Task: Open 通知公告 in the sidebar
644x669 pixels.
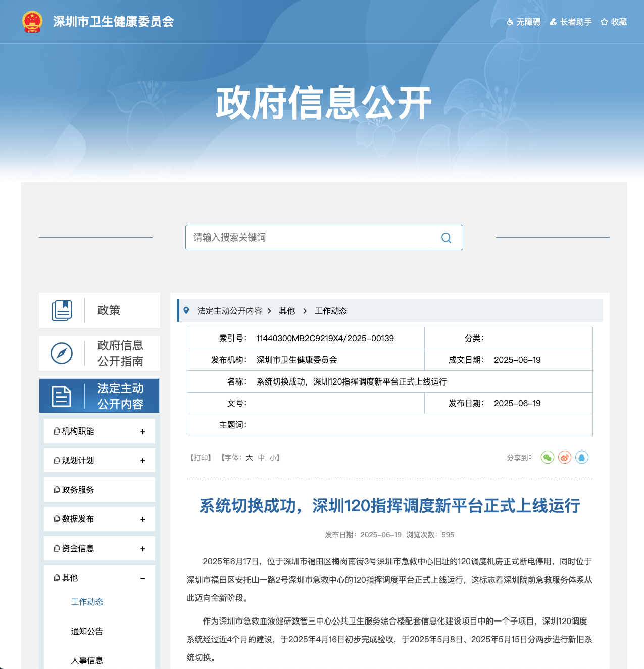Action: coord(87,631)
